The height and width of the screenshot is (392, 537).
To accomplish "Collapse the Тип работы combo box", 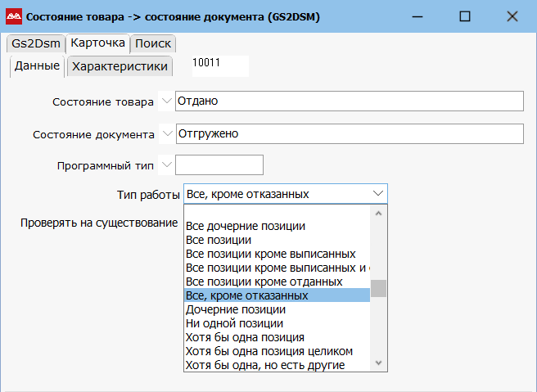I will coord(377,194).
